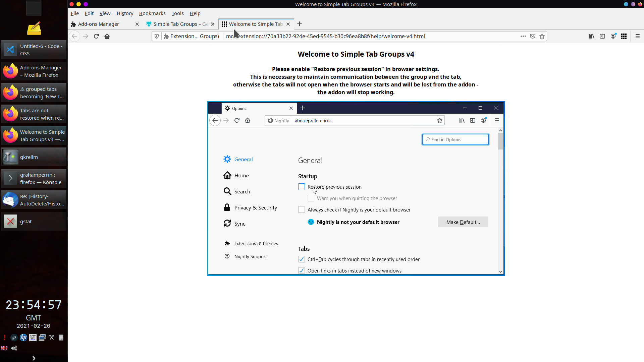Image resolution: width=644 pixels, height=362 pixels.
Task: Click dark square icon atop panel
Action: click(x=34, y=8)
